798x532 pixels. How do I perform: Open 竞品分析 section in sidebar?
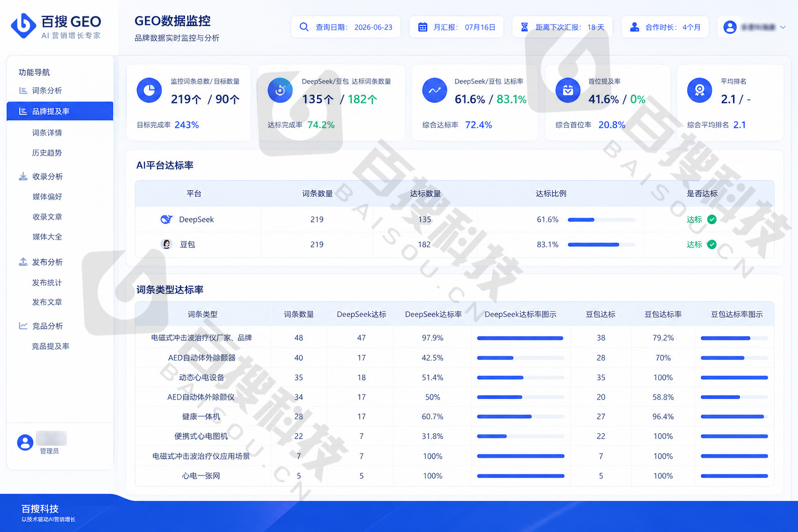pos(47,326)
